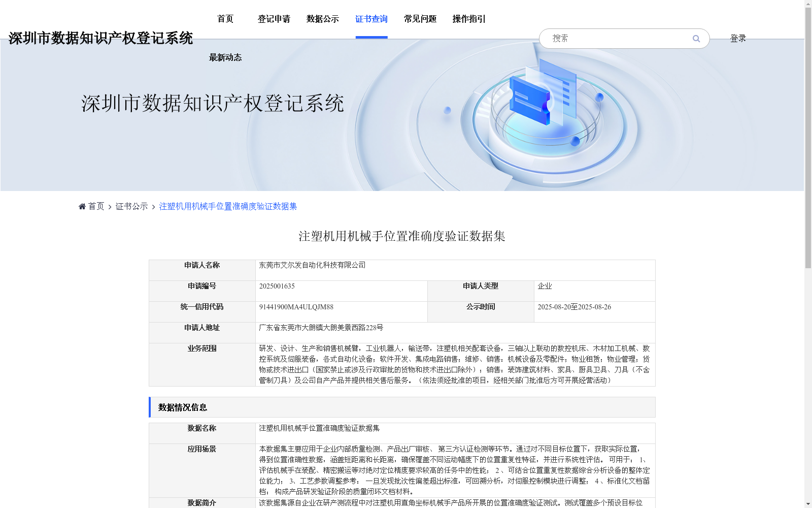Click application number 2025001635
This screenshot has width=812, height=508.
click(277, 286)
